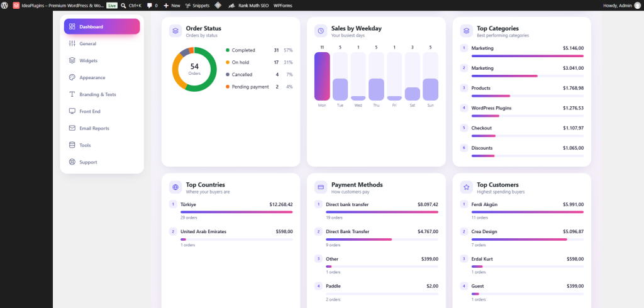This screenshot has width=644, height=308.
Task: Click the Order Status layers icon
Action: click(175, 31)
